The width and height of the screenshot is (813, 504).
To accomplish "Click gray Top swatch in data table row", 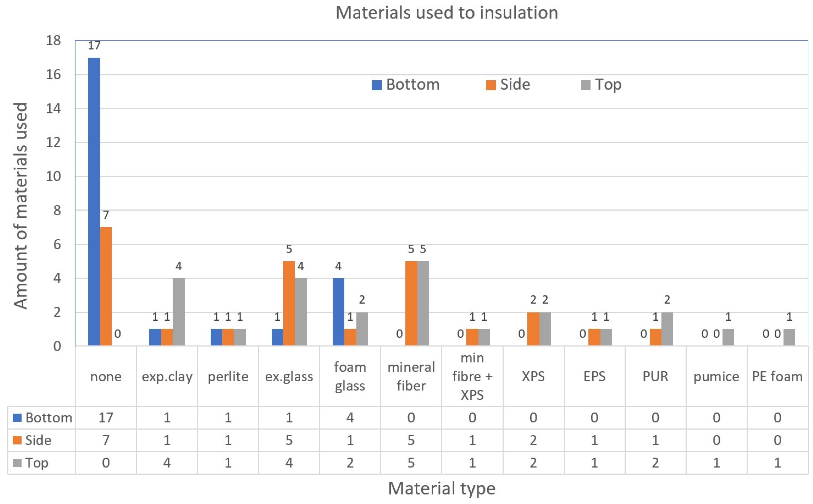I will (17, 463).
